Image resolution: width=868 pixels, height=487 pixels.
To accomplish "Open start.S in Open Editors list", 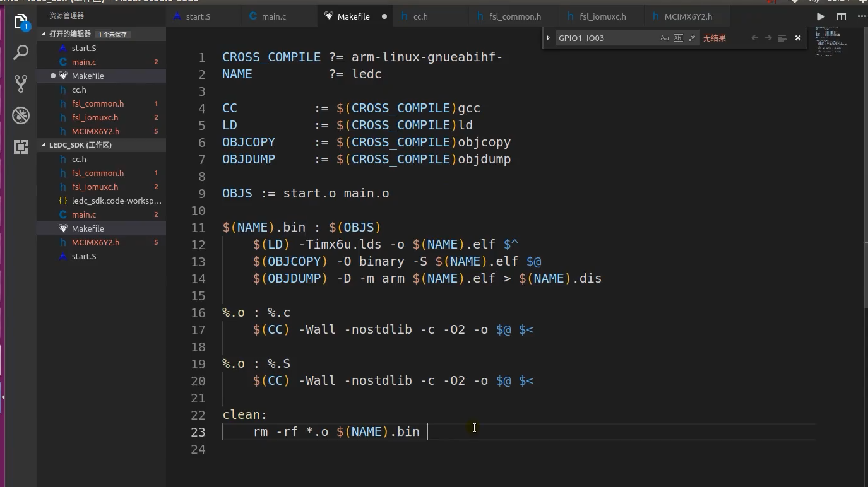I will 101,48.
